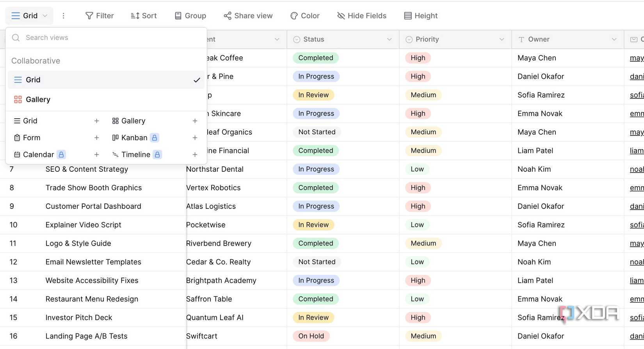
Task: Open the Sort options
Action: tap(144, 16)
